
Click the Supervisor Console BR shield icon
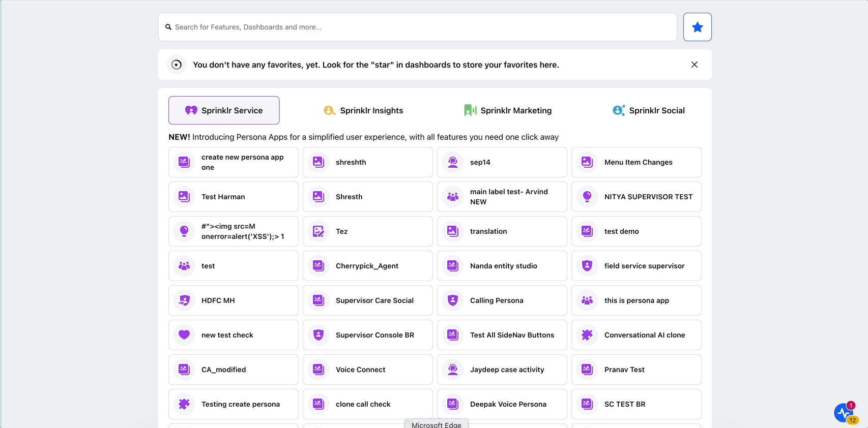(x=319, y=335)
